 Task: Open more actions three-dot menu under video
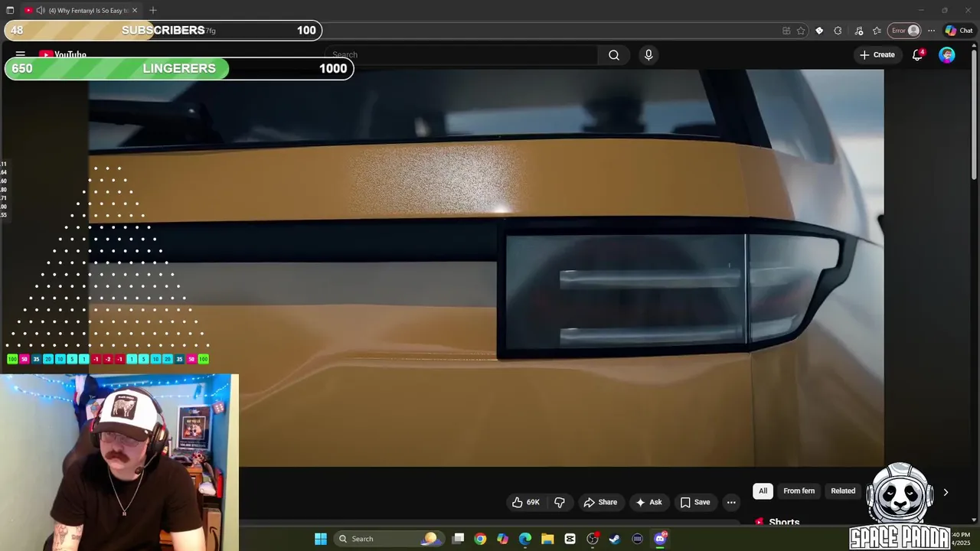(x=731, y=502)
